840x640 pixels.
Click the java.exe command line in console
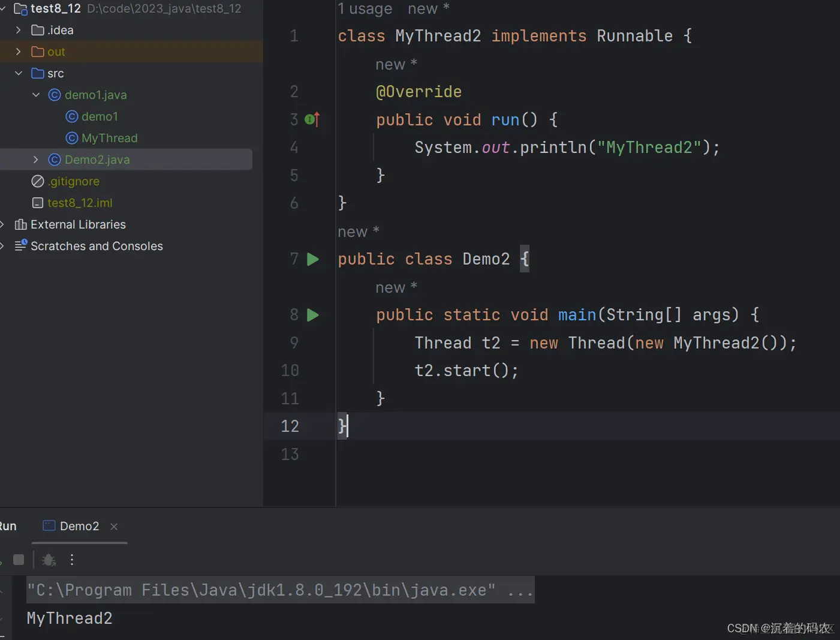coord(280,590)
